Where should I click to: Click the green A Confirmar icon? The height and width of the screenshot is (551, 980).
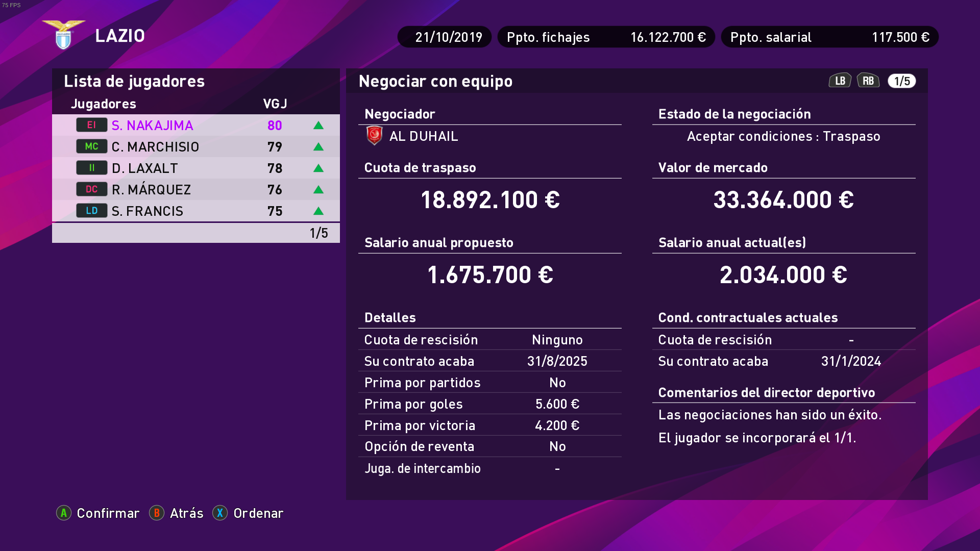(x=64, y=513)
